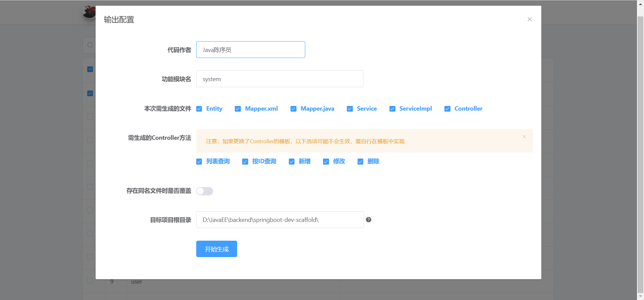Uncheck the 列表查询 method checkbox
This screenshot has height=300, width=644.
[x=199, y=162]
